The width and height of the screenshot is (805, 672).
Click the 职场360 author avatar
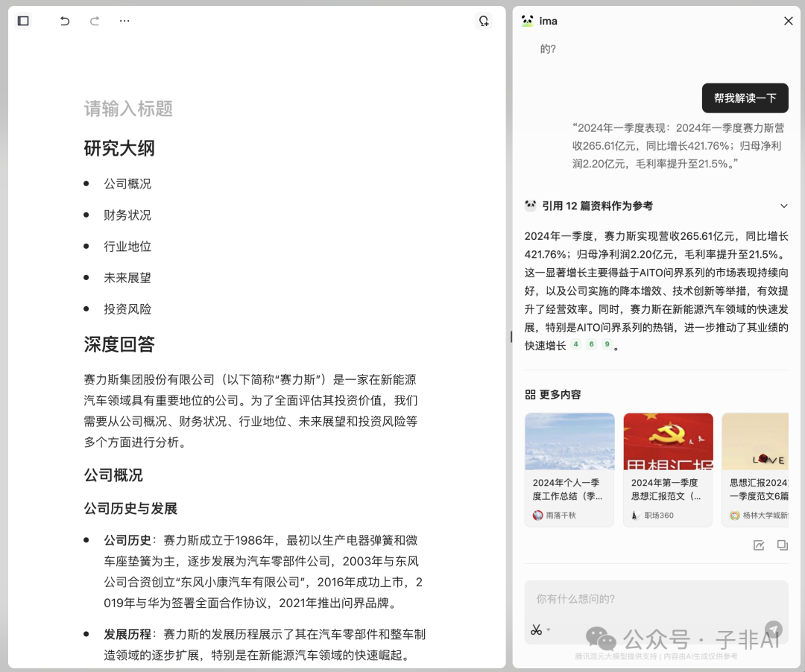tap(636, 515)
